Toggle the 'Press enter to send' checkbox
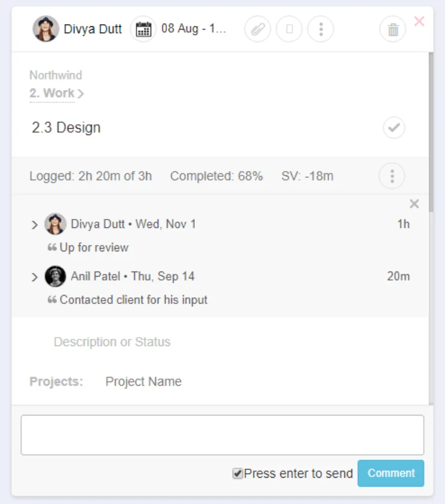Screen dimensions: 445x504 pyautogui.click(x=238, y=473)
